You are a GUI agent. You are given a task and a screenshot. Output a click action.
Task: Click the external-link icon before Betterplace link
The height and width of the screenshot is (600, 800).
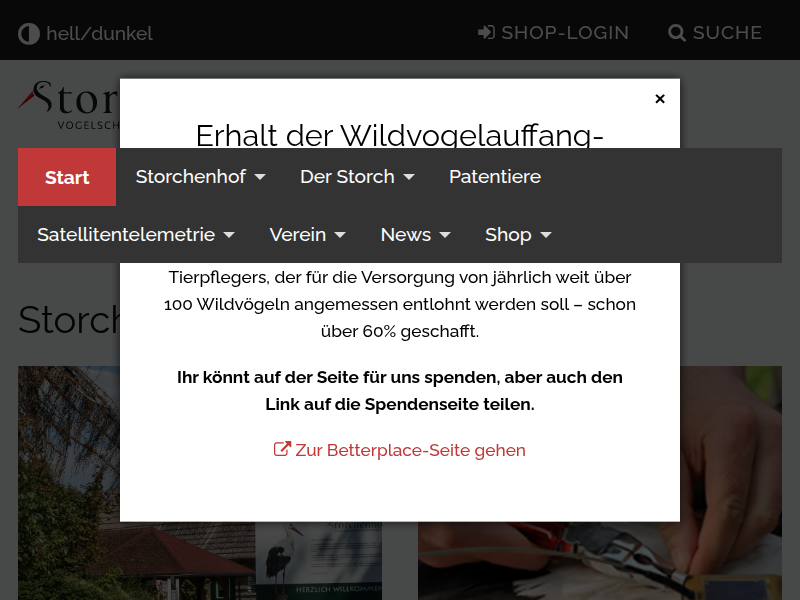282,450
